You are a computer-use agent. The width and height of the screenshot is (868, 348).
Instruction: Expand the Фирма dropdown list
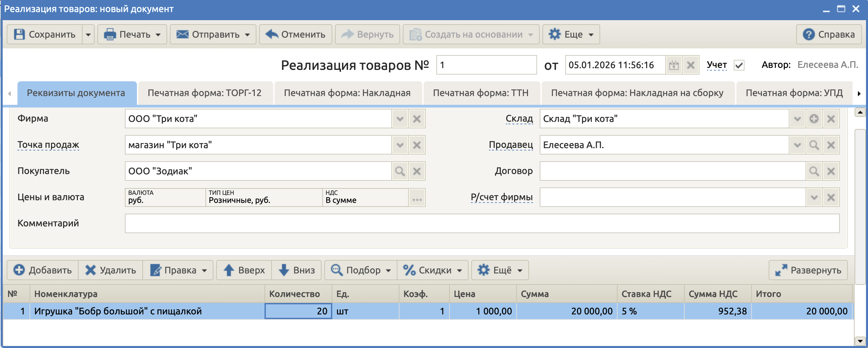click(400, 119)
